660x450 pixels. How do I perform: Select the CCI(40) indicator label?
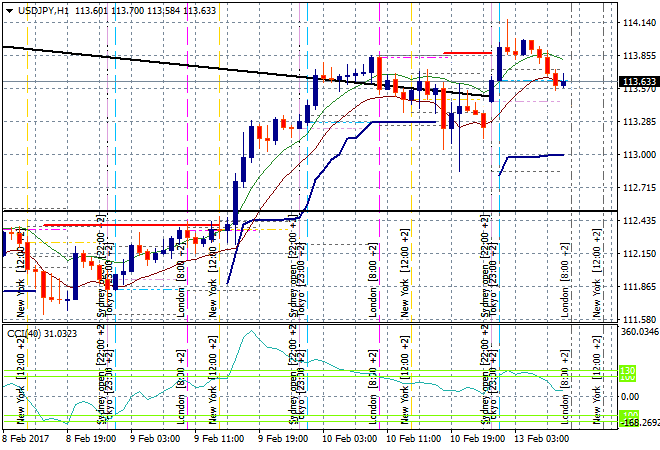tap(28, 333)
